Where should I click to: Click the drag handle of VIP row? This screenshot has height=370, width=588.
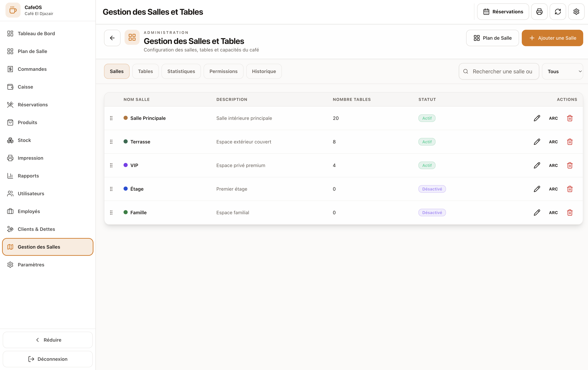(111, 165)
